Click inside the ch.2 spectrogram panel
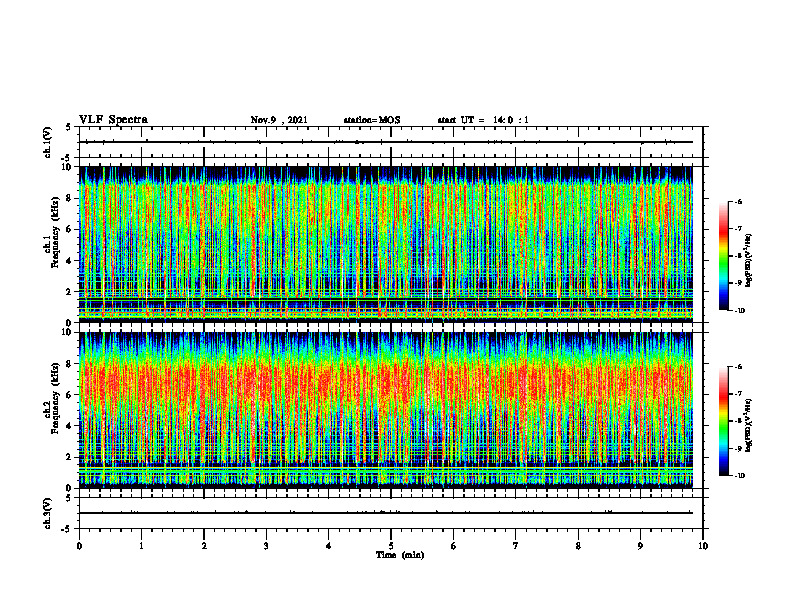Viewport: 792px width, 612px height. point(386,410)
